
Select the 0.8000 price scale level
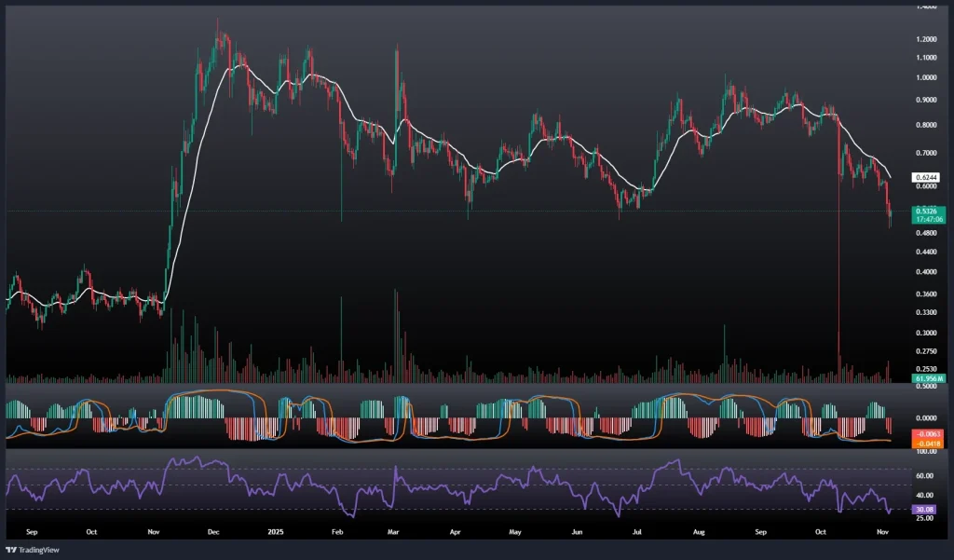[925, 125]
